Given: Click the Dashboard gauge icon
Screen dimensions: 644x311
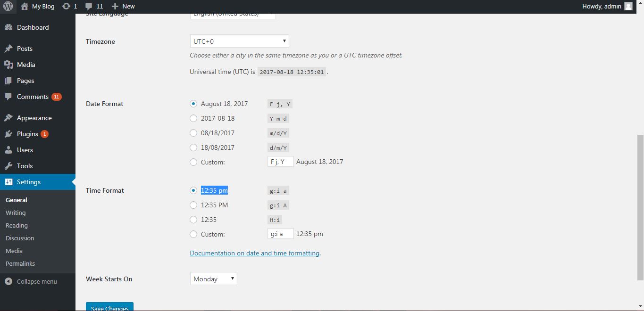Looking at the screenshot, I should click(x=8, y=27).
